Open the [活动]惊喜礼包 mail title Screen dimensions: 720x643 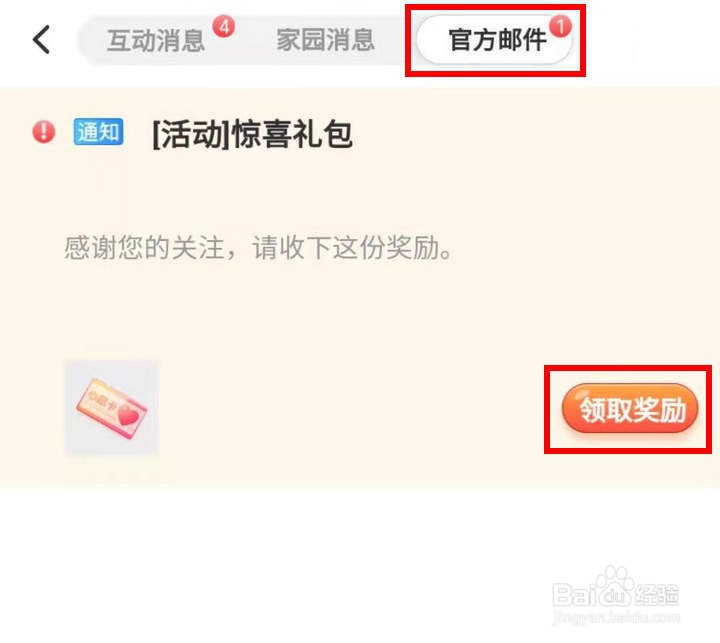[x=252, y=134]
